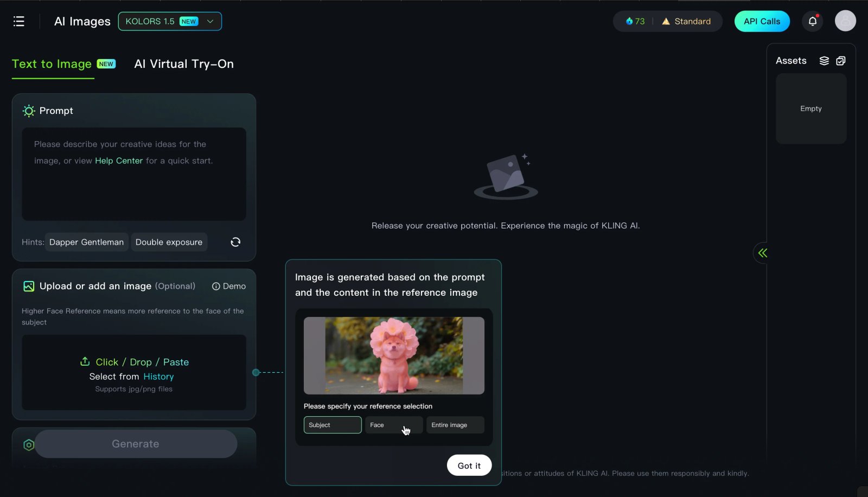Viewport: 868px width, 497px height.
Task: Dismiss the tooltip with Got it
Action: (x=469, y=466)
